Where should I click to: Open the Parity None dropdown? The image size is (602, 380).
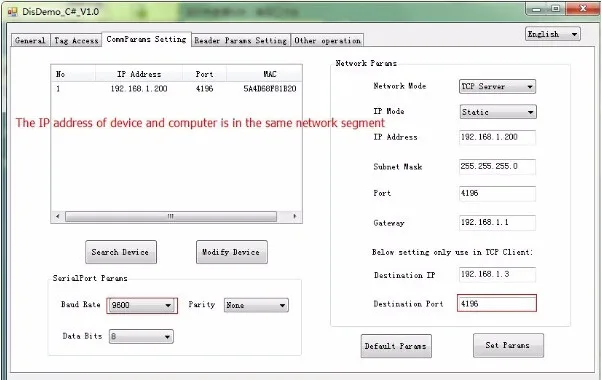click(x=256, y=306)
